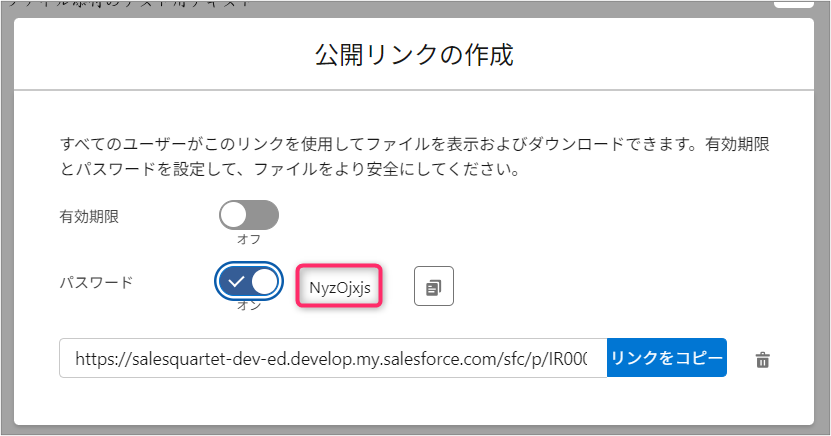
Task: Delete the public link with trash icon
Action: pyautogui.click(x=762, y=360)
